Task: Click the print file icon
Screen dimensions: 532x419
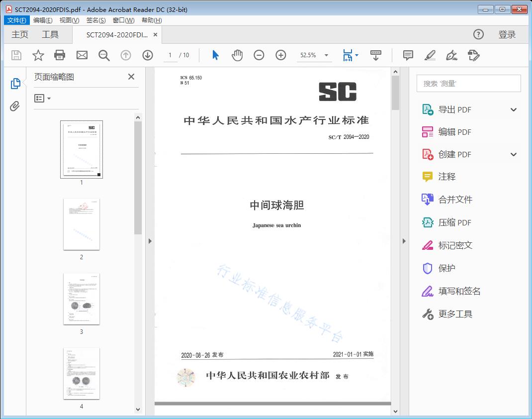Action: 60,55
